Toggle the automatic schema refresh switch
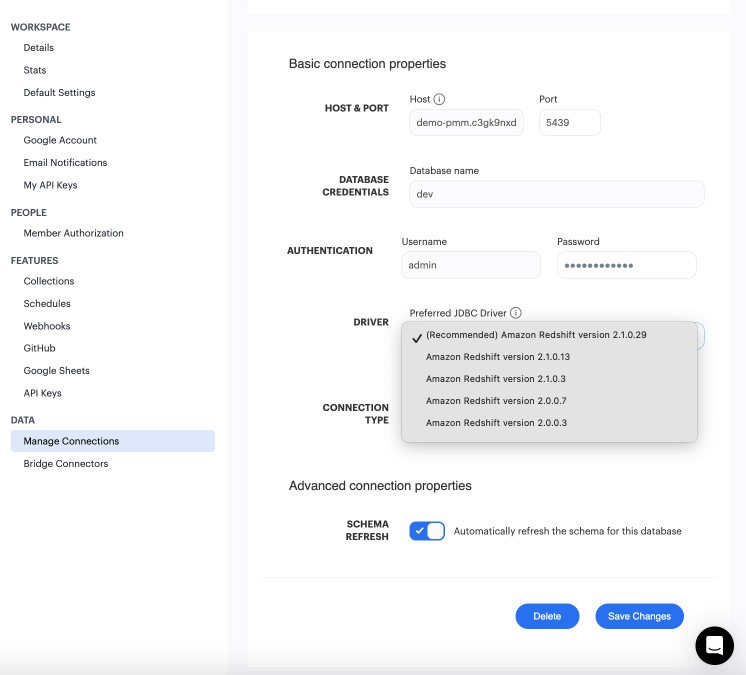 point(427,531)
